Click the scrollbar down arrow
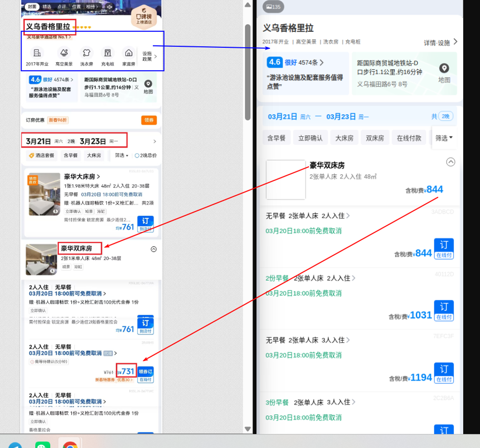480x448 pixels. (247, 429)
